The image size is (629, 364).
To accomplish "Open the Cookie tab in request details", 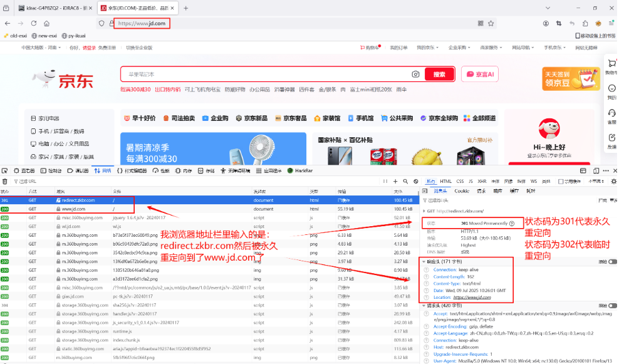I will coord(462,191).
